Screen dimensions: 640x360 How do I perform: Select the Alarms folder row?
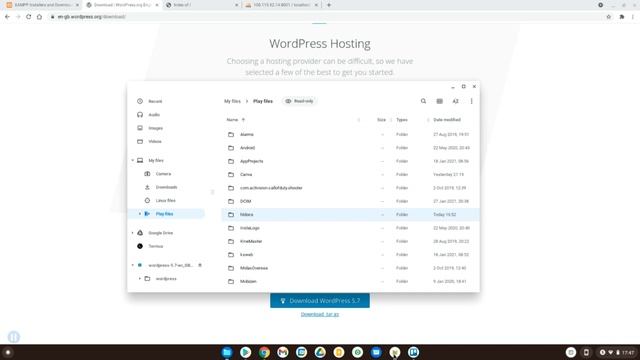point(351,134)
